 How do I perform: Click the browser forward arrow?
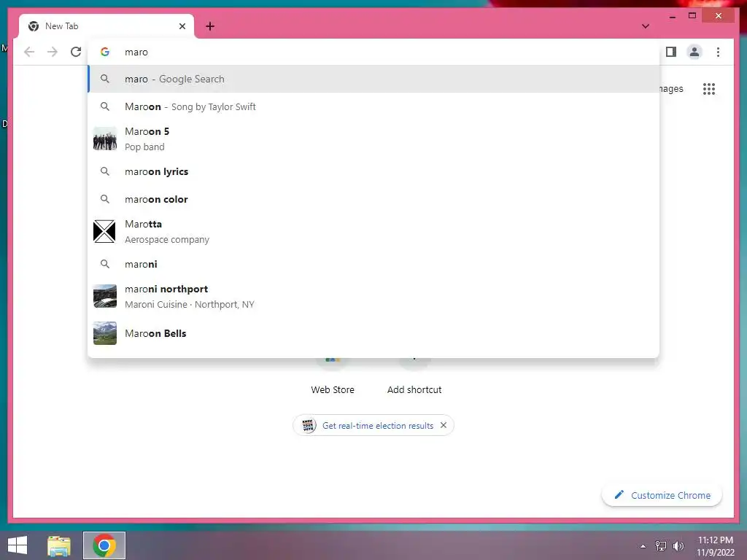coord(53,52)
